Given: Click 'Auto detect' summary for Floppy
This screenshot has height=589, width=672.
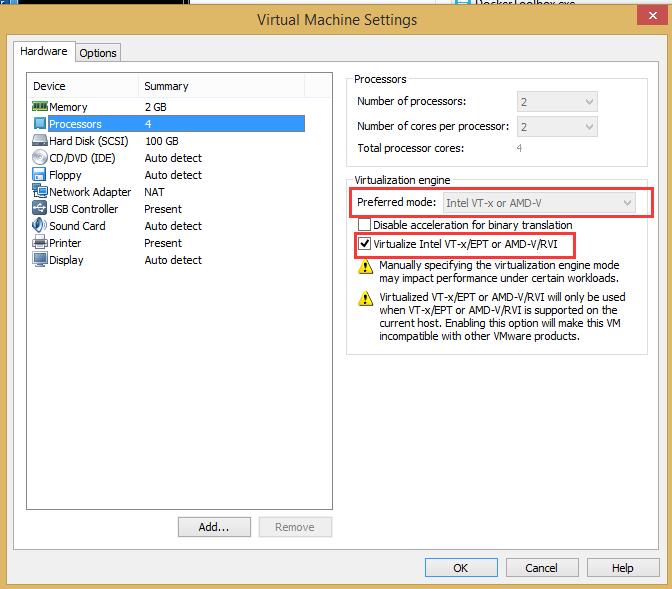Looking at the screenshot, I should 173,175.
